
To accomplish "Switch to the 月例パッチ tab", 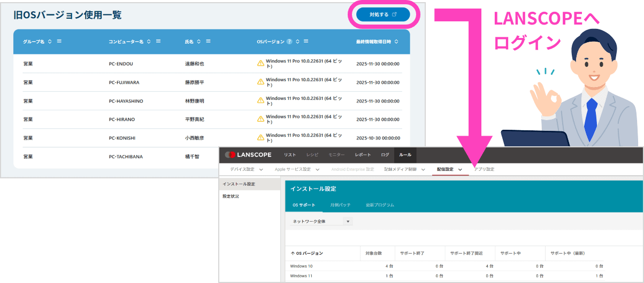I will pos(340,205).
